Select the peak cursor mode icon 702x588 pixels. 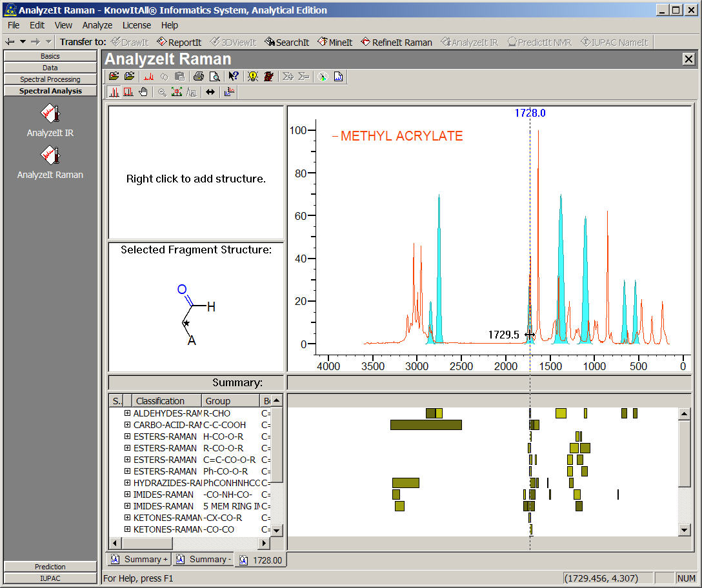114,92
